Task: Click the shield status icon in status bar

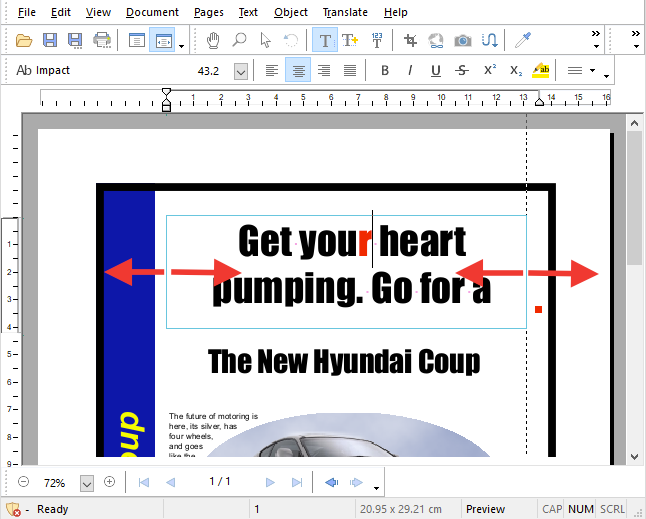Action: (13, 509)
